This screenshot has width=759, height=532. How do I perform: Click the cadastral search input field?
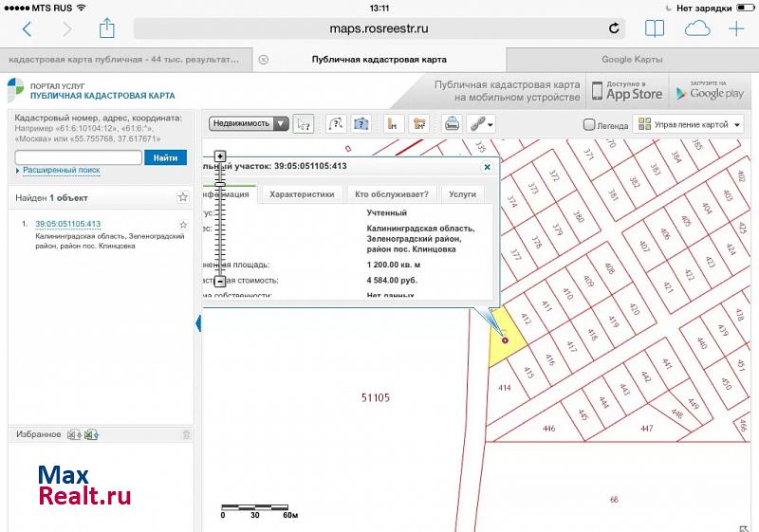(77, 157)
